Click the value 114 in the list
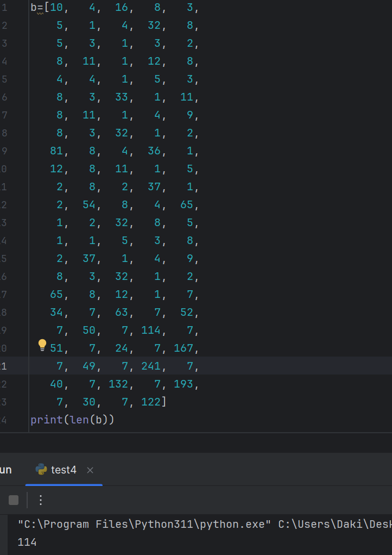Viewport: 392px width, 555px height. [x=150, y=330]
